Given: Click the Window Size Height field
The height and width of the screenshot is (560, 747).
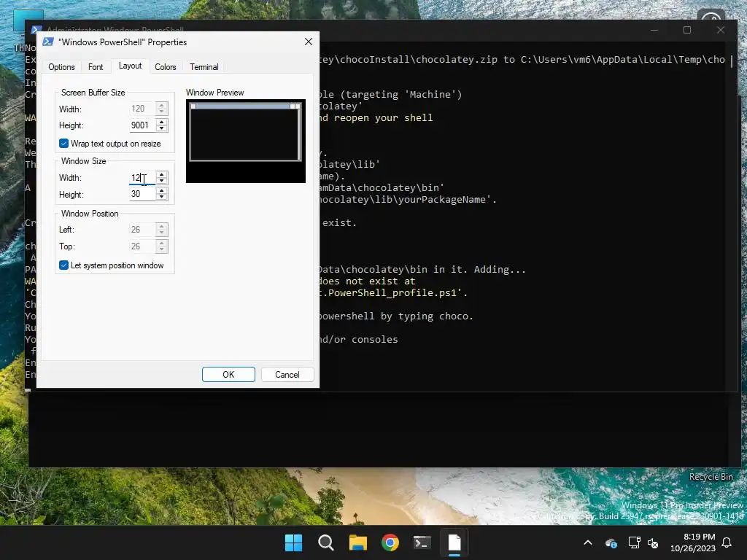Looking at the screenshot, I should coord(142,194).
